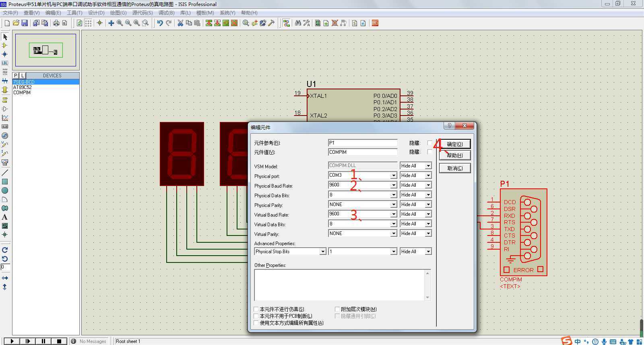Toggle the grid display icon

[x=88, y=23]
